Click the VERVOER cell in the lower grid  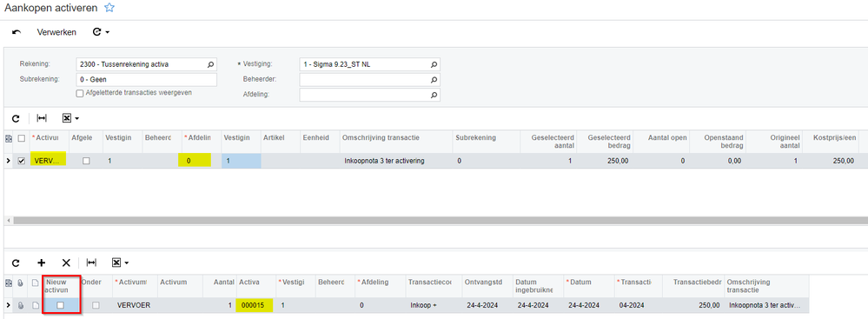(x=134, y=305)
